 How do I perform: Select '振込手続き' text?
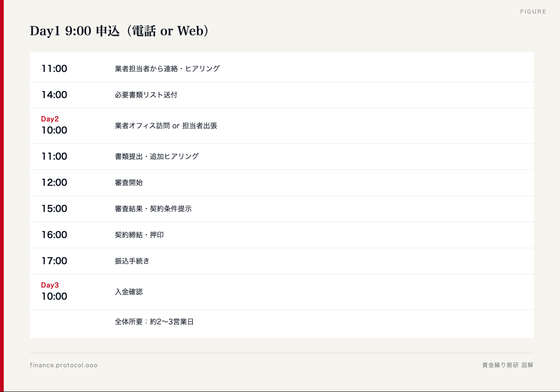pos(132,261)
